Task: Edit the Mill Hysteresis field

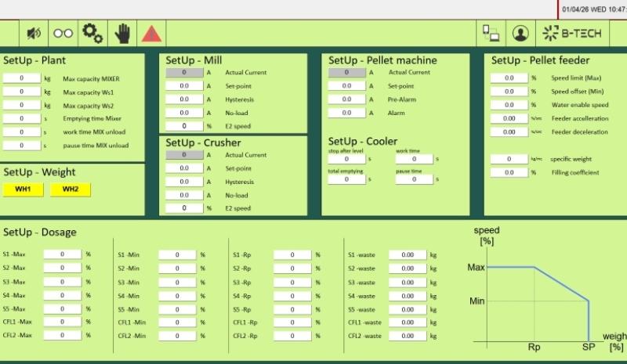Action: (184, 99)
